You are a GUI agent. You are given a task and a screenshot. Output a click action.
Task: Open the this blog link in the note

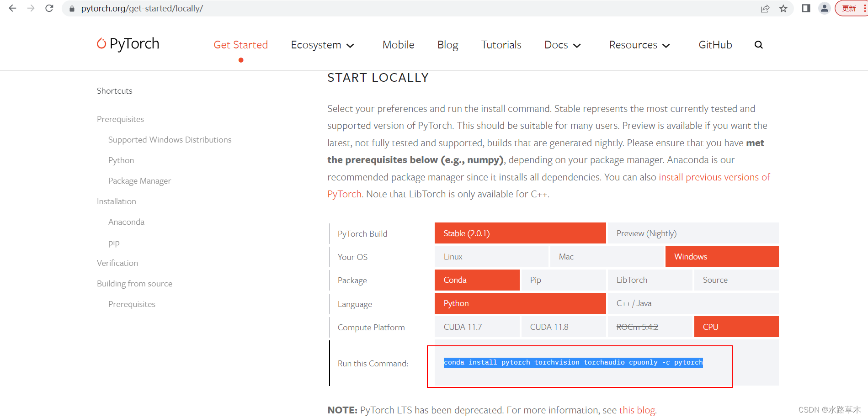637,410
